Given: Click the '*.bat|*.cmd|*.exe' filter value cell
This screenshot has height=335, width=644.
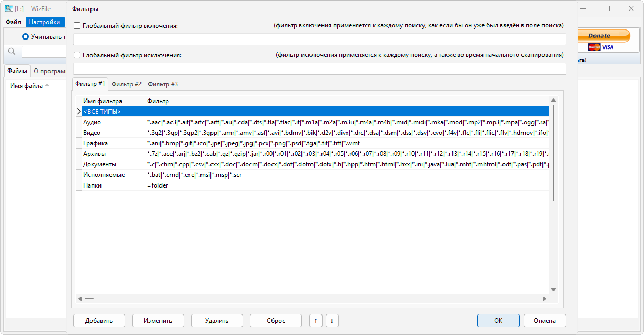Looking at the screenshot, I should point(348,174).
